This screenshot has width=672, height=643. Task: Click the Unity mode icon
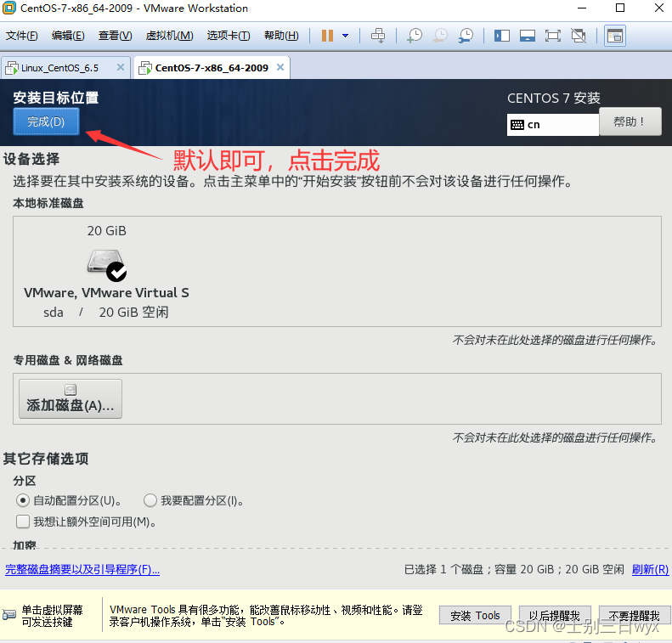[579, 36]
